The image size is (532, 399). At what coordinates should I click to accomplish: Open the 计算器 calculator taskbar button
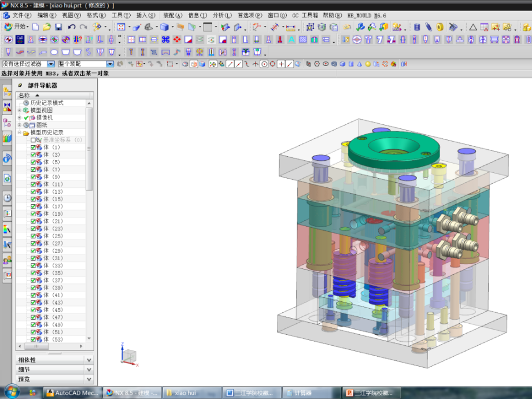click(311, 393)
